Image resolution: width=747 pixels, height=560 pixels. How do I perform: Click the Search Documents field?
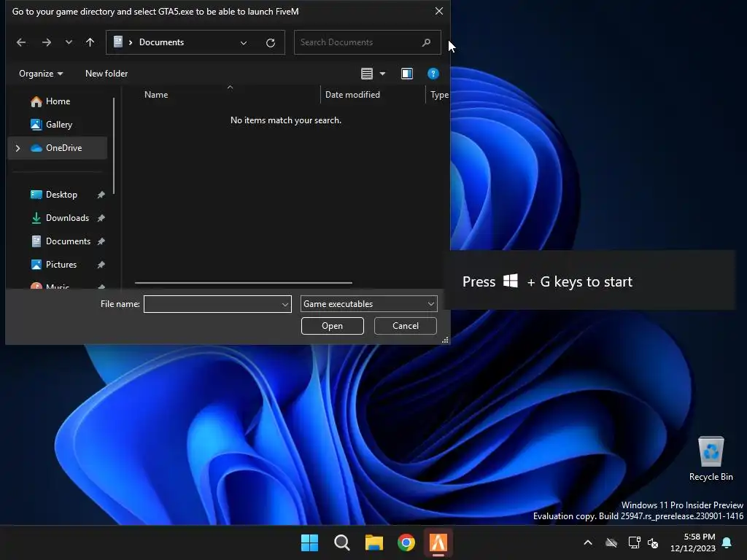point(367,42)
